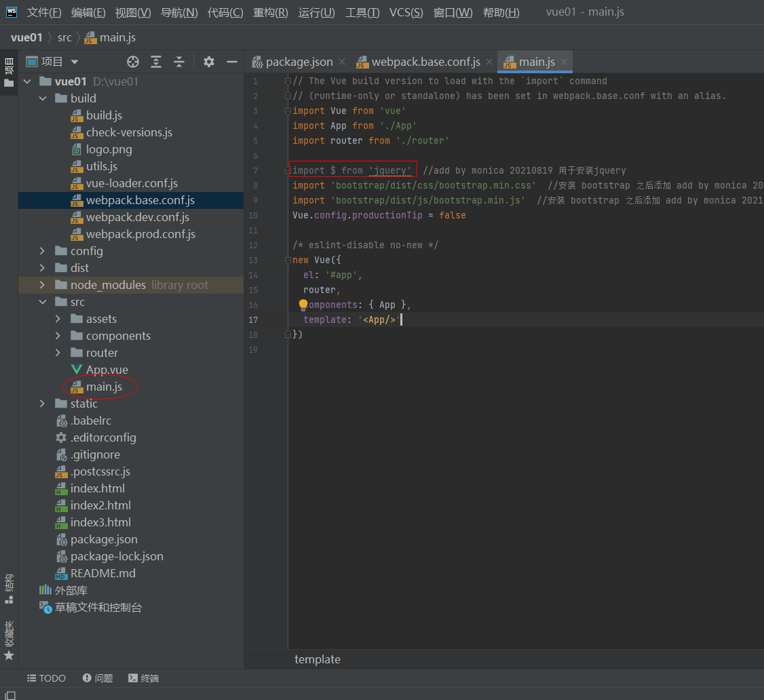Close the package.json editor tab
The width and height of the screenshot is (764, 700).
342,62
